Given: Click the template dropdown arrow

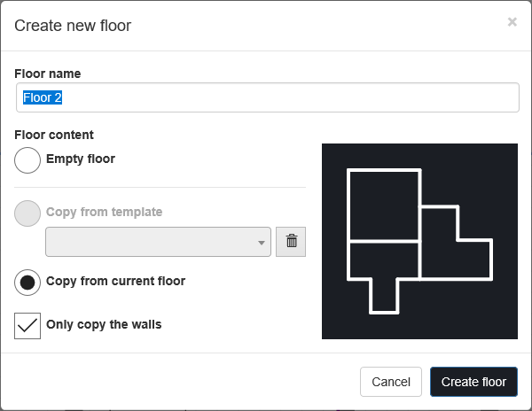Looking at the screenshot, I should (x=262, y=243).
